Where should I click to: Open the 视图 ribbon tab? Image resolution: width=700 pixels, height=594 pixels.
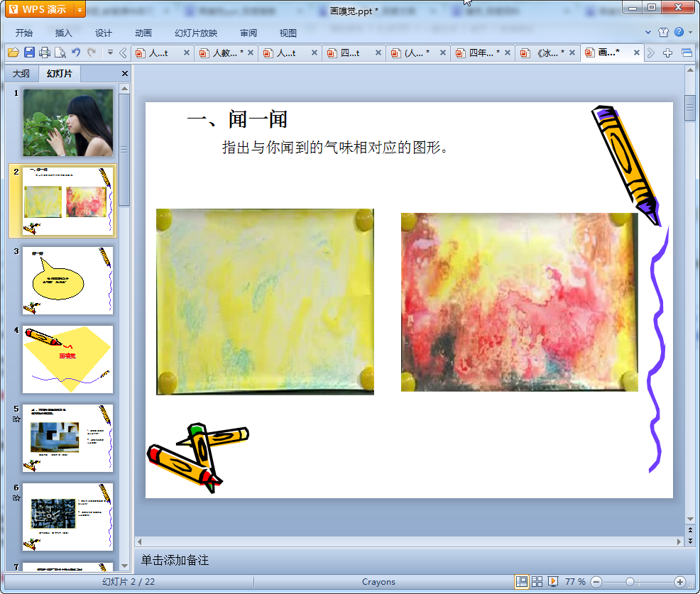288,33
